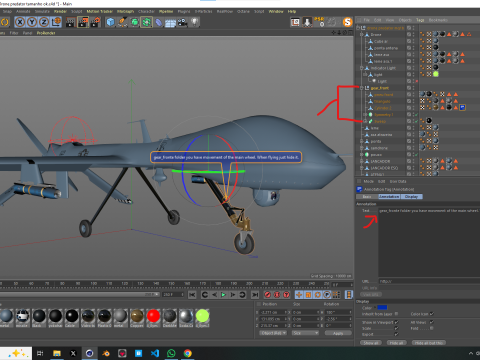This screenshot has width=480, height=360.
Task: Click the Hide all but this button
Action: click(x=429, y=343)
